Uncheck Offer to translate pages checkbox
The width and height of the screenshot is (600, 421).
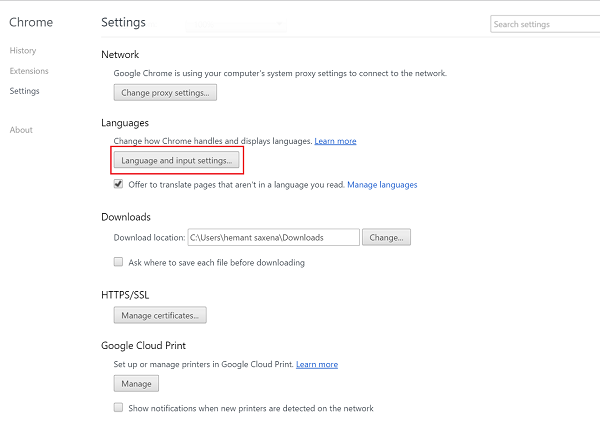tap(119, 184)
